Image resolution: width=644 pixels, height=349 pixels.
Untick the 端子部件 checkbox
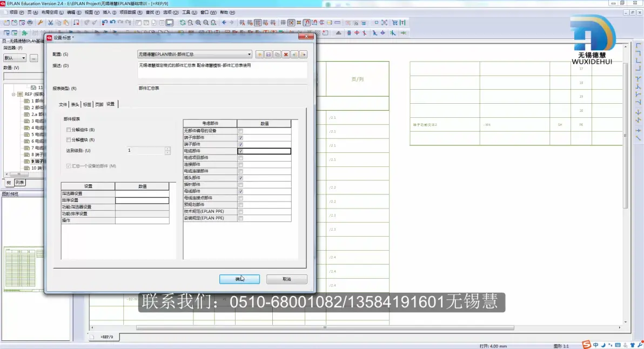(240, 145)
